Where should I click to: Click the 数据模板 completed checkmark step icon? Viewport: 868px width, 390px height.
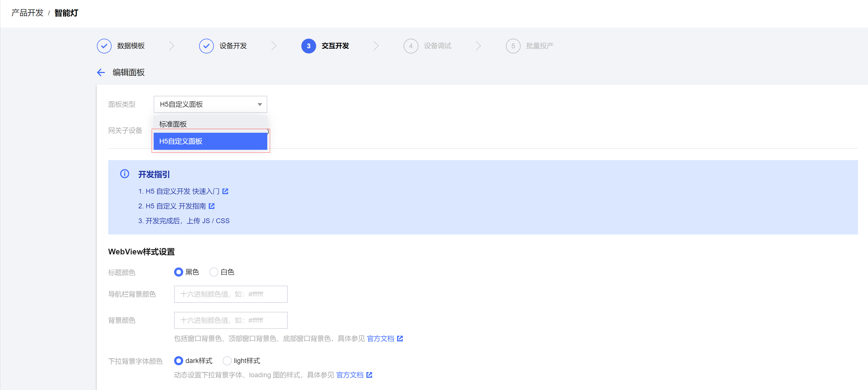pos(104,46)
